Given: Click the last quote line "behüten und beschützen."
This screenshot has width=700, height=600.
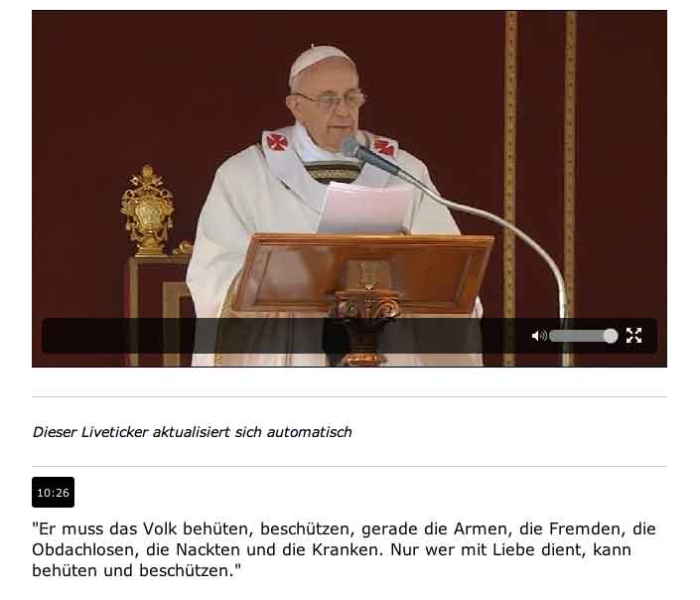Looking at the screenshot, I should coord(137,570).
